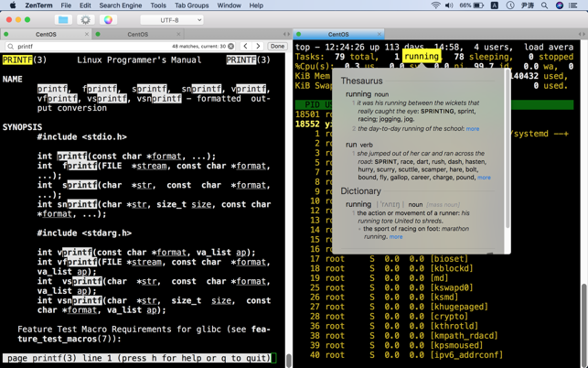Go to next search match

click(258, 46)
